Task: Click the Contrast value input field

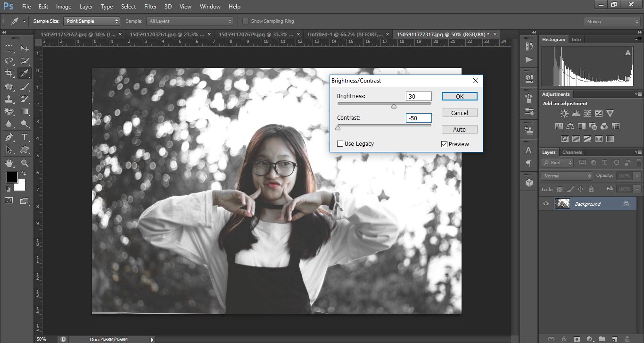Action: [418, 118]
